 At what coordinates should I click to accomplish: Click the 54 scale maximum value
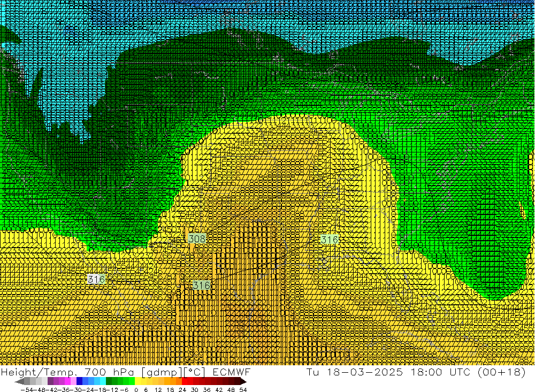(x=243, y=390)
